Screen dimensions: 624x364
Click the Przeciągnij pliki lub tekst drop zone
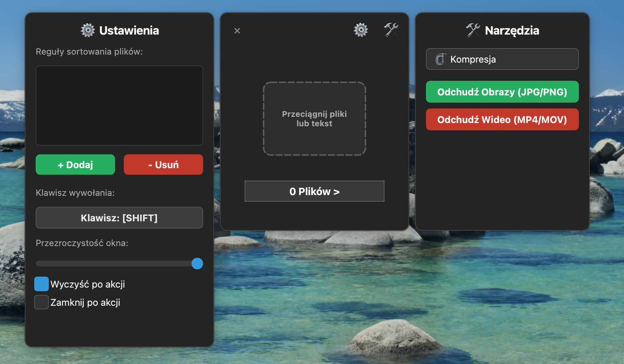tap(314, 119)
